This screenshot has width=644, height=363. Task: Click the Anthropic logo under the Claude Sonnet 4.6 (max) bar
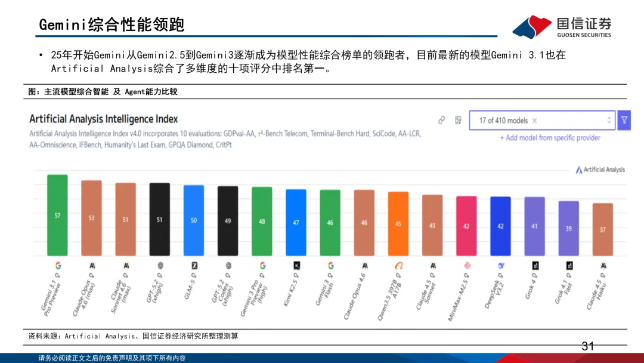[126, 266]
